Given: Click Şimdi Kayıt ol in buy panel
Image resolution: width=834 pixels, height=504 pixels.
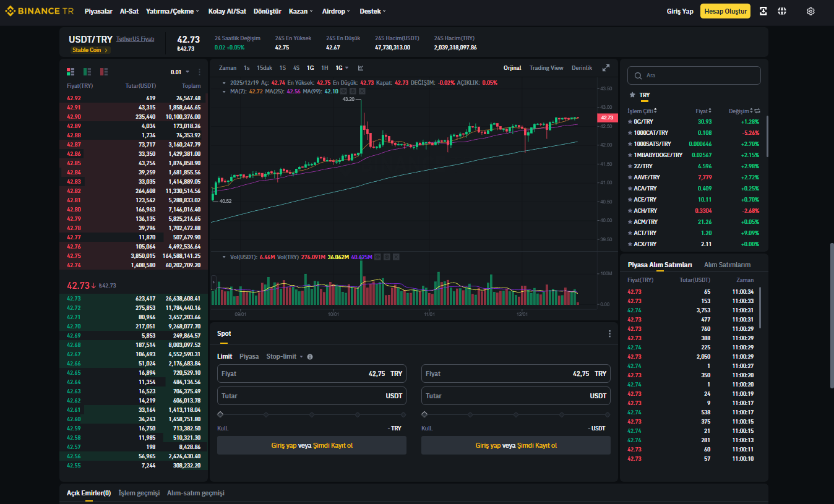Looking at the screenshot, I should [333, 445].
